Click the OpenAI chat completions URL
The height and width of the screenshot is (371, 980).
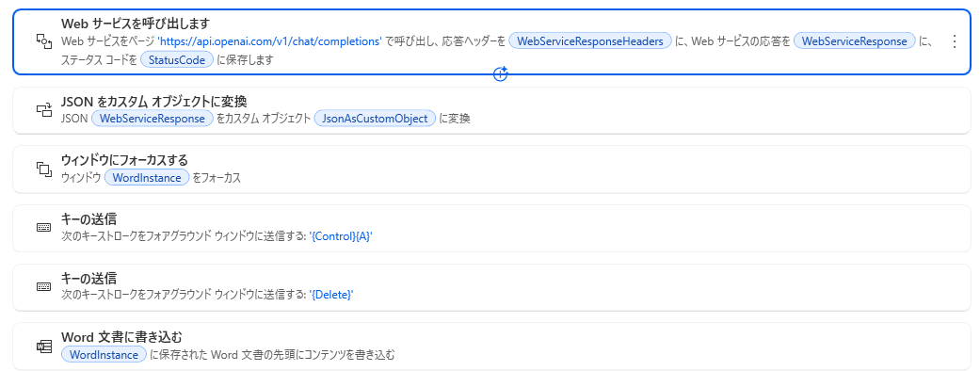tap(270, 41)
